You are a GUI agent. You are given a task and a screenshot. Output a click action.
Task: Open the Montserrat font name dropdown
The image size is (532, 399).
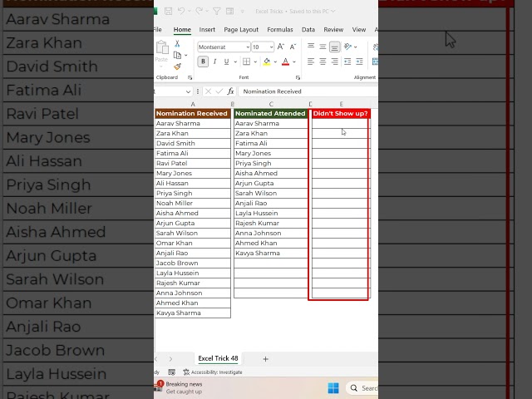248,47
